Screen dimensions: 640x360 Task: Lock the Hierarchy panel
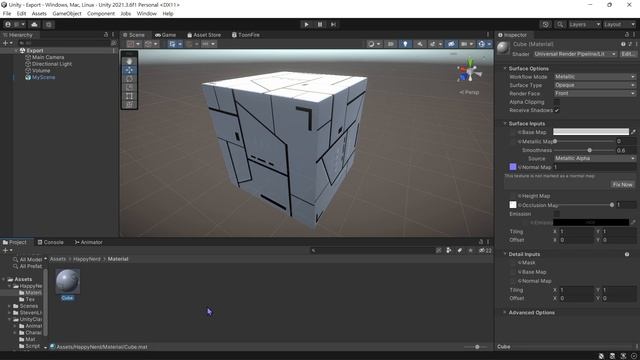[106, 35]
